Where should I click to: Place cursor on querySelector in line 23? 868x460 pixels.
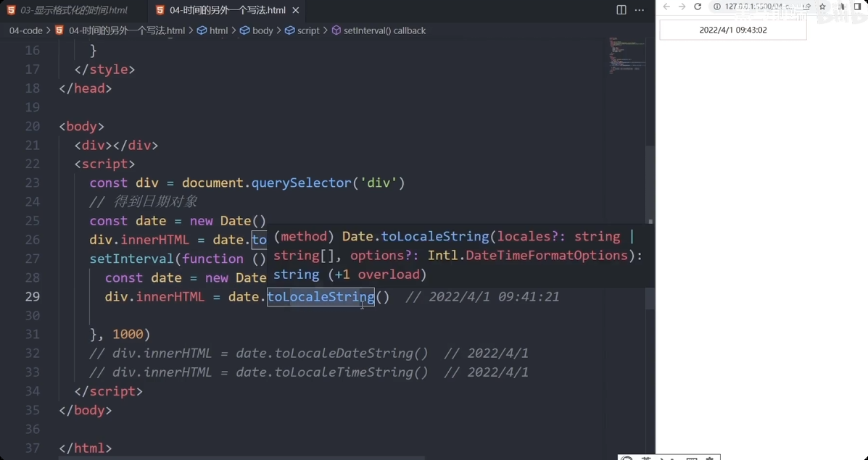(301, 183)
